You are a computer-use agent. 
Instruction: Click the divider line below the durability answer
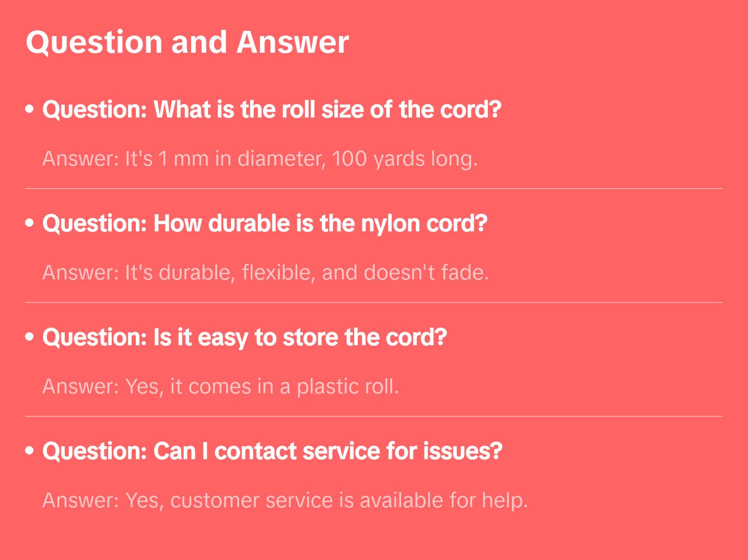374,302
